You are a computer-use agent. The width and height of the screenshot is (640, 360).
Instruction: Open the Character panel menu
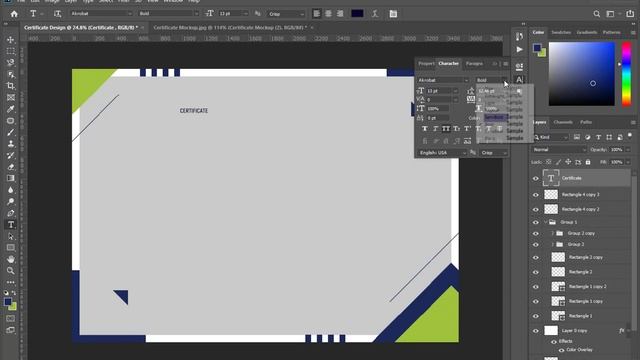click(x=506, y=64)
